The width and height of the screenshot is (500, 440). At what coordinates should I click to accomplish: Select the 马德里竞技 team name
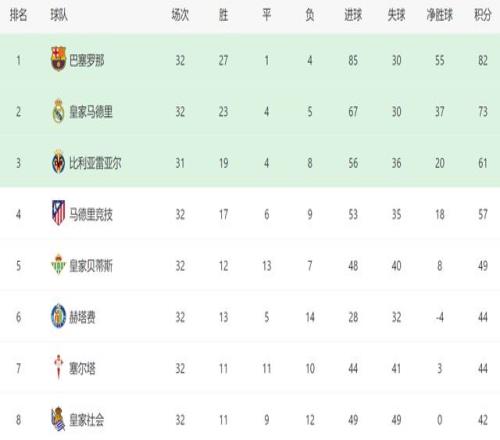[x=91, y=214]
